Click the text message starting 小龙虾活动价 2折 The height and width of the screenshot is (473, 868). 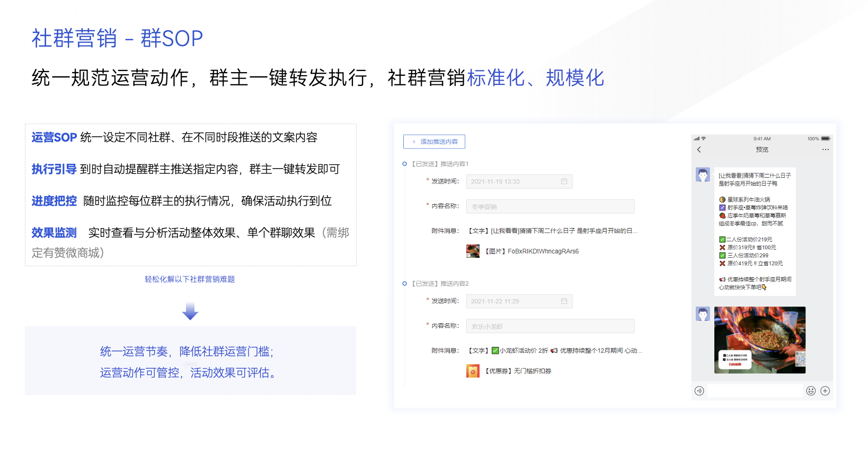(555, 351)
